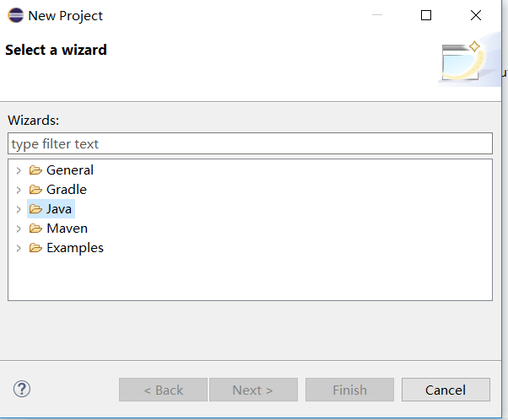The width and height of the screenshot is (508, 420).
Task: Click the Eclipse logo in title bar
Action: tap(15, 15)
